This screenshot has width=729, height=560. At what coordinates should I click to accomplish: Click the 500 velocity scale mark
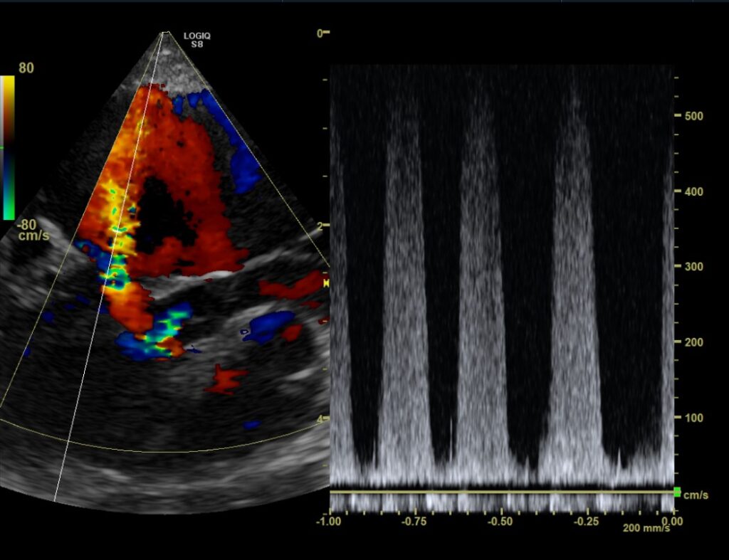(693, 116)
